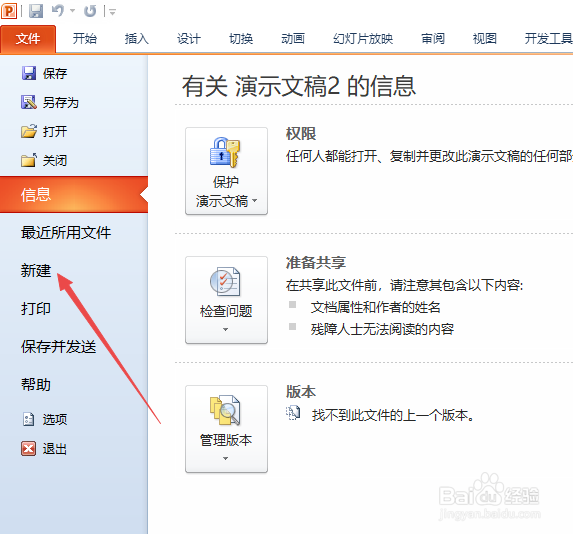Open the 保存并发送 page

pos(58,346)
